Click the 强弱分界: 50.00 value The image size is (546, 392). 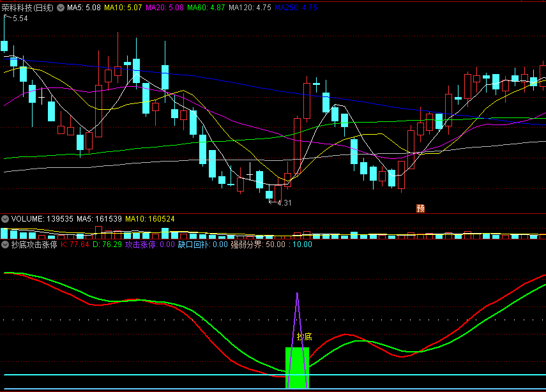click(x=258, y=245)
